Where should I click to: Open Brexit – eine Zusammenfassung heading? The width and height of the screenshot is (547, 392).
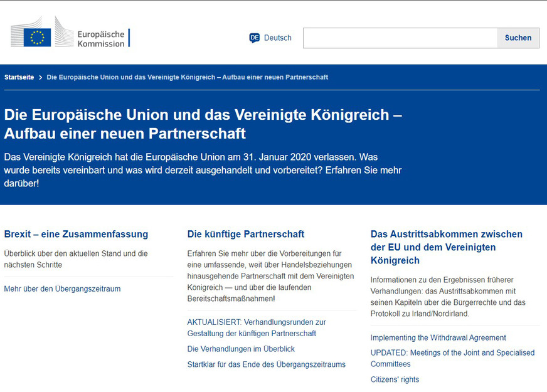pyautogui.click(x=76, y=234)
